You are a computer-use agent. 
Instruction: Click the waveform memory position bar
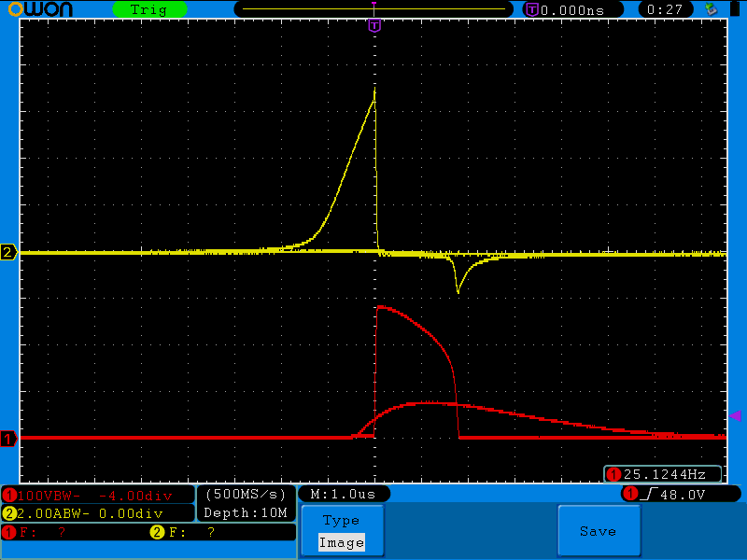[x=373, y=9]
